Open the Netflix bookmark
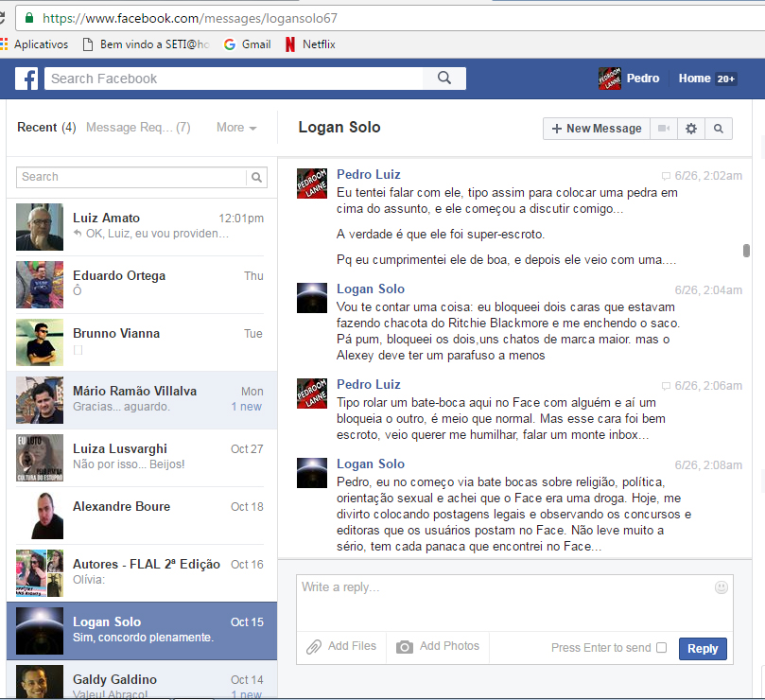Image resolution: width=765 pixels, height=700 pixels. [311, 44]
